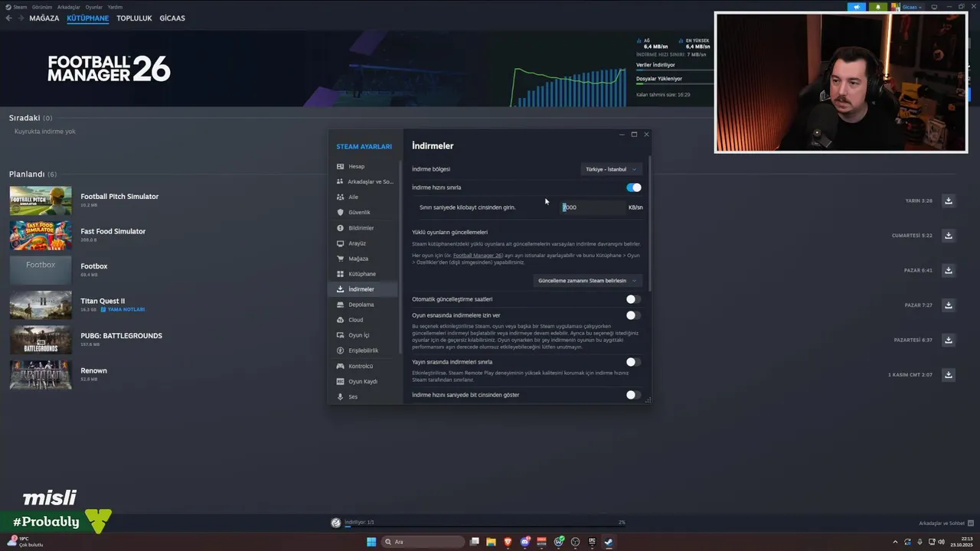Open Arayüz settings section
Viewport: 980px width, 551px height.
point(362,243)
